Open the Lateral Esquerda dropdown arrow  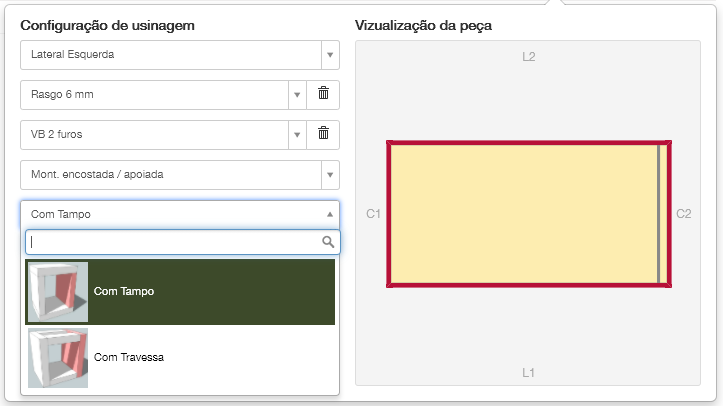pos(329,55)
